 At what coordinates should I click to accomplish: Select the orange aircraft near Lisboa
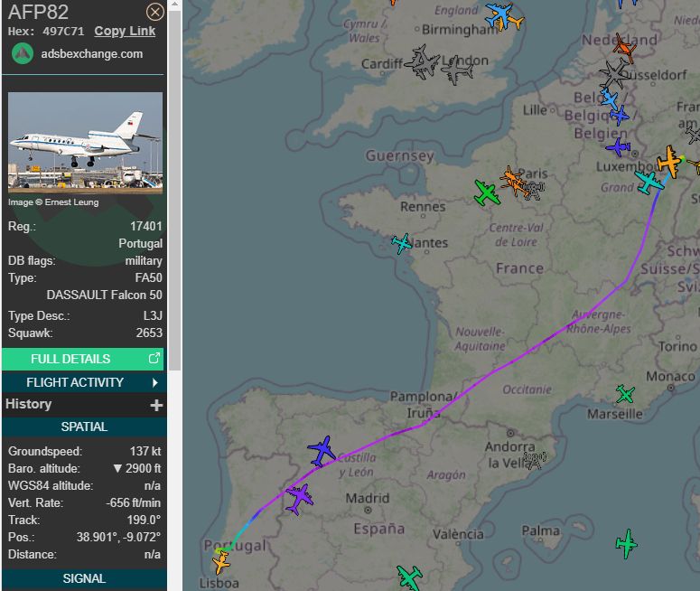click(x=221, y=564)
